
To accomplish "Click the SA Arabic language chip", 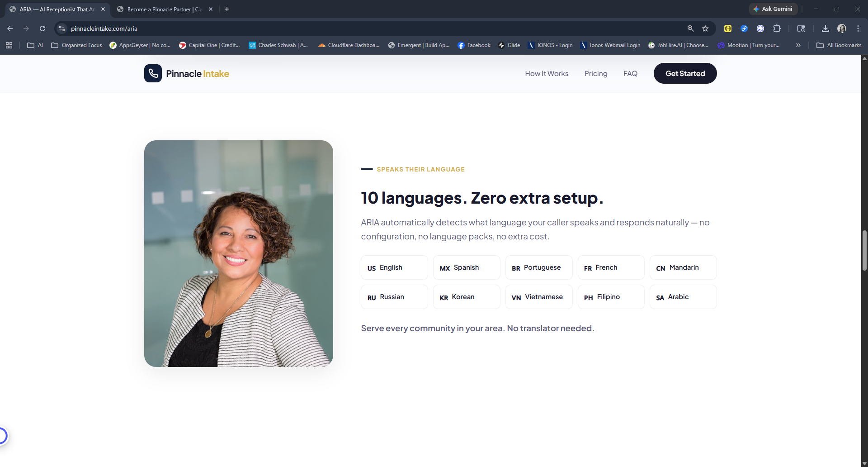I will click(683, 297).
